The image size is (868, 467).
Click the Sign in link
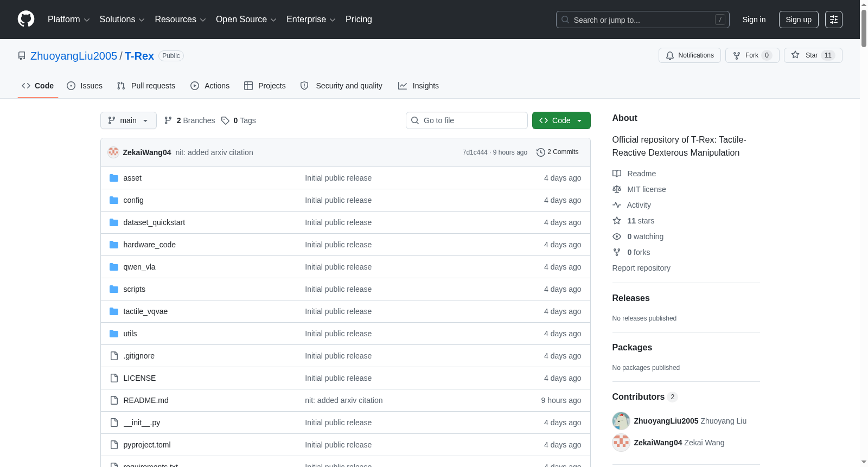pos(754,20)
